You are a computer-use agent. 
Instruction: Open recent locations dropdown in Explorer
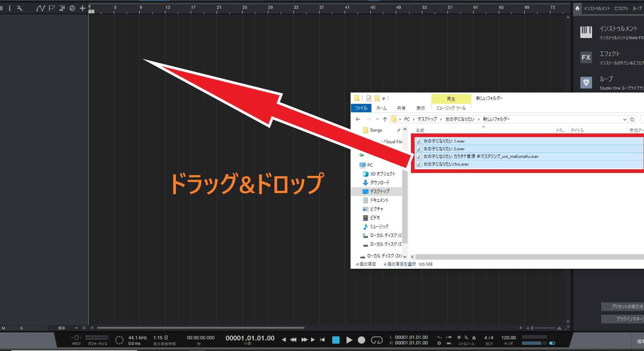[377, 119]
